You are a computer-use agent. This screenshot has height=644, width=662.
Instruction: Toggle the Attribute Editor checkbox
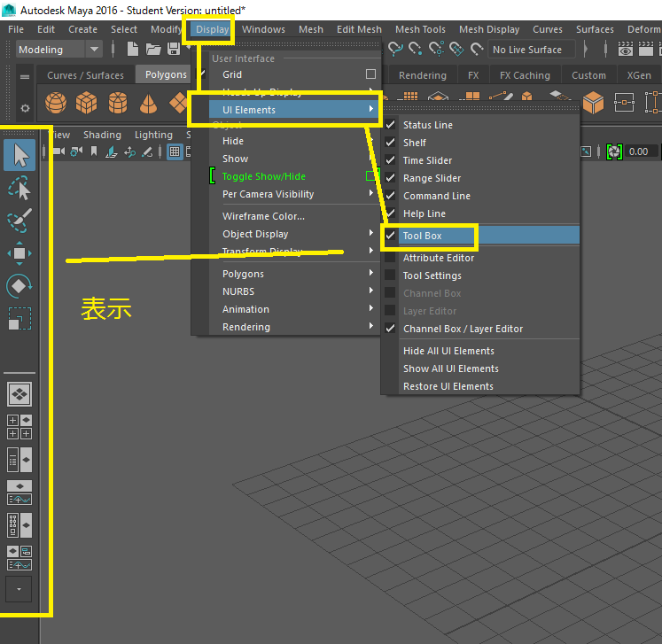438,258
